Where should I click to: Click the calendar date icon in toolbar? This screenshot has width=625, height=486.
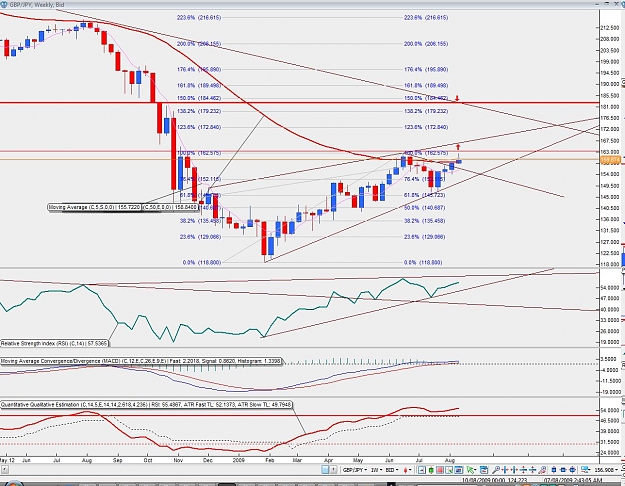[x=483, y=470]
